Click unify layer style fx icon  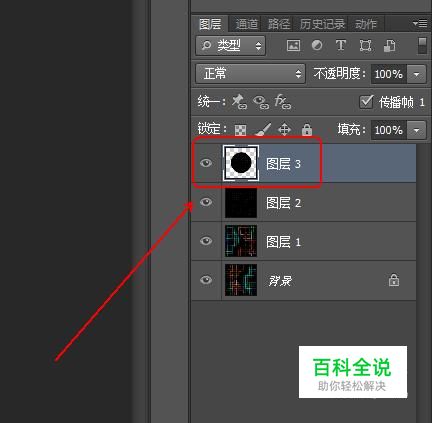(283, 102)
